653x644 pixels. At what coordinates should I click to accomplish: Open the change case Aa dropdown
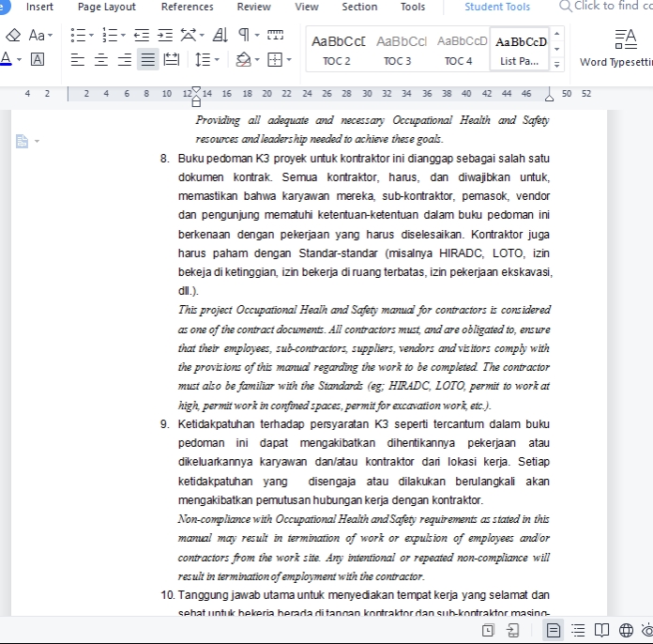[x=40, y=36]
